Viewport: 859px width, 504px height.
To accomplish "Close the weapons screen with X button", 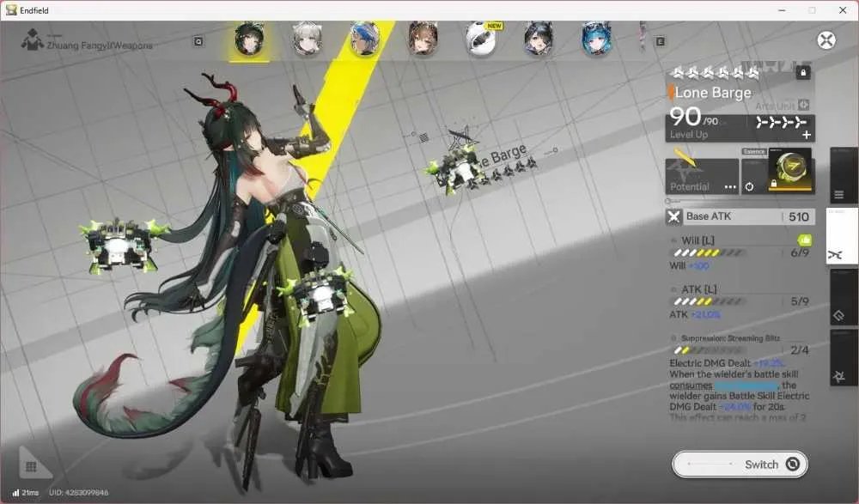I will point(826,40).
